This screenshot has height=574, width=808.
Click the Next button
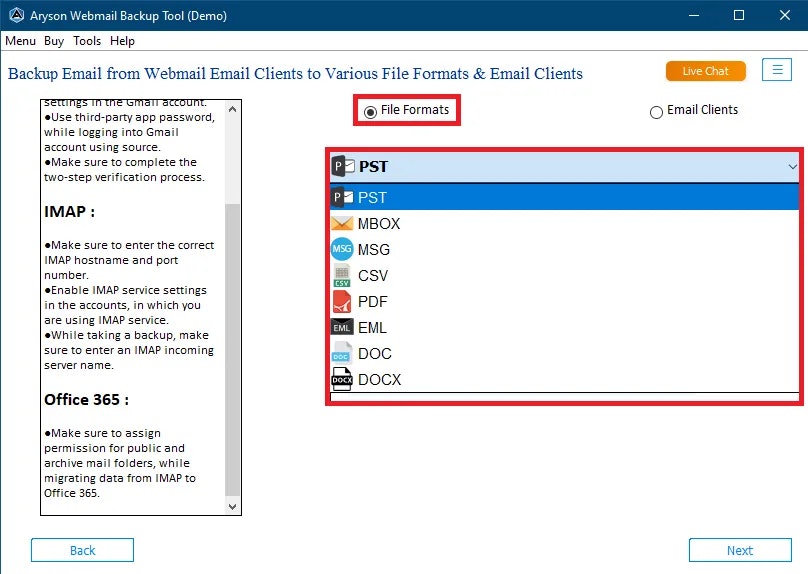point(740,550)
